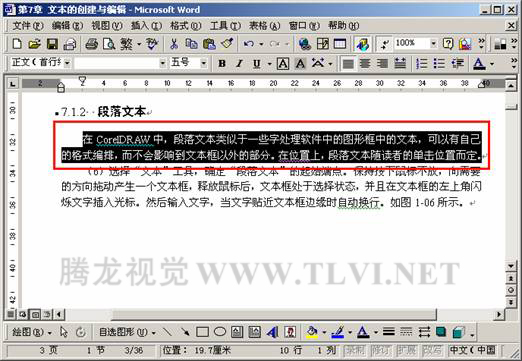Open the 编辑(E) menu
The image size is (522, 361).
pos(67,25)
